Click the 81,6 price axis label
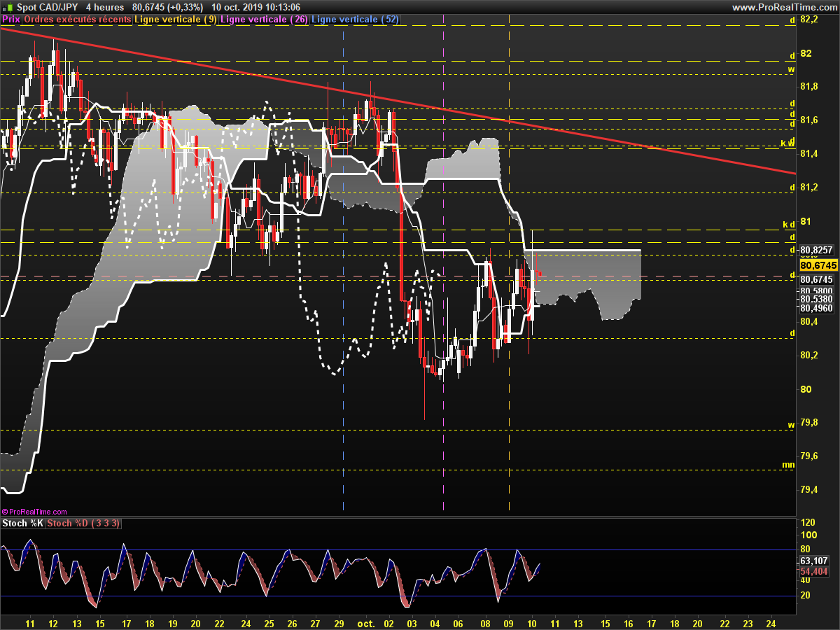Screen dimensions: 840x630 point(809,120)
